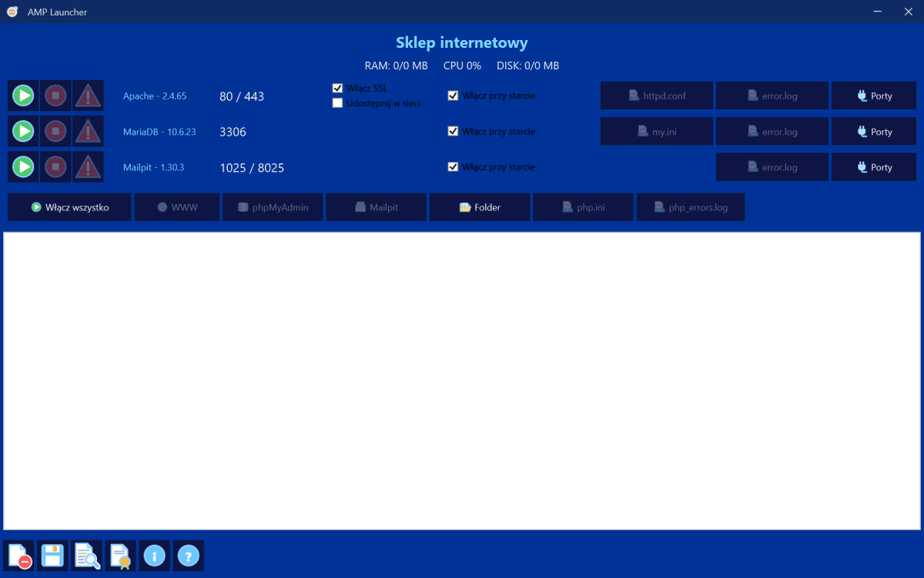This screenshot has width=924, height=578.
Task: Open MariaDB my.ini file
Action: [657, 132]
